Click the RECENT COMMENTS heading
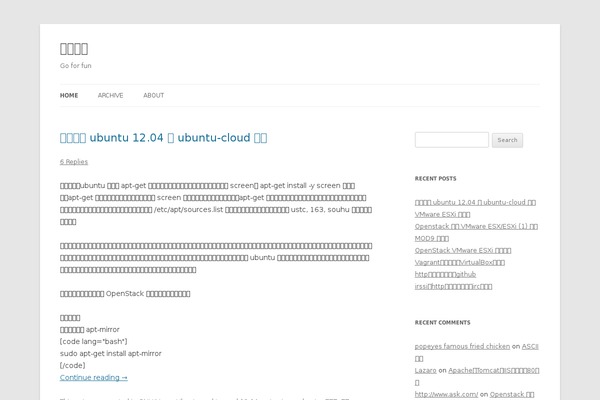This screenshot has height=400, width=600. (442, 322)
